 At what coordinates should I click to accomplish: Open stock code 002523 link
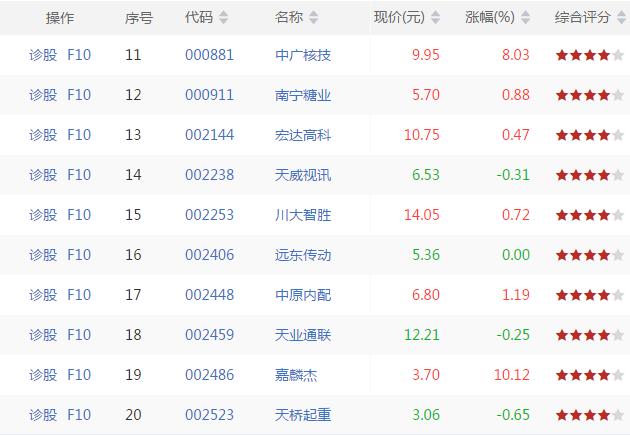(x=209, y=415)
